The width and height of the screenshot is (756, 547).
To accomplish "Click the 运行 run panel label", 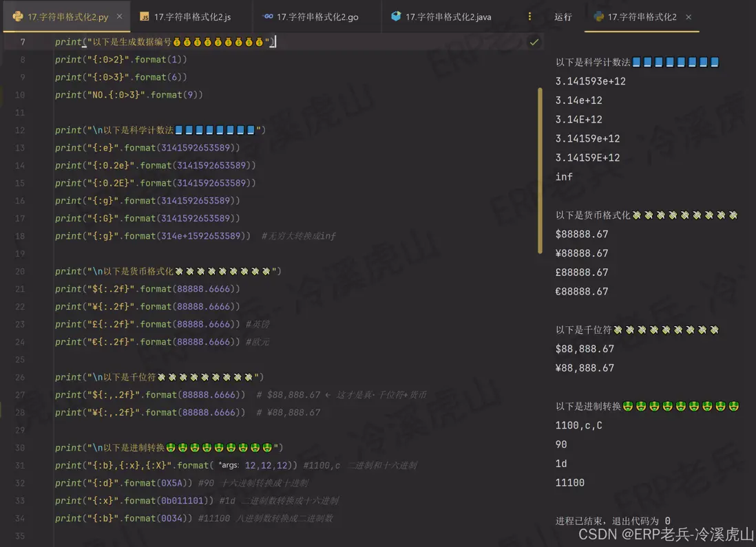I will point(563,17).
